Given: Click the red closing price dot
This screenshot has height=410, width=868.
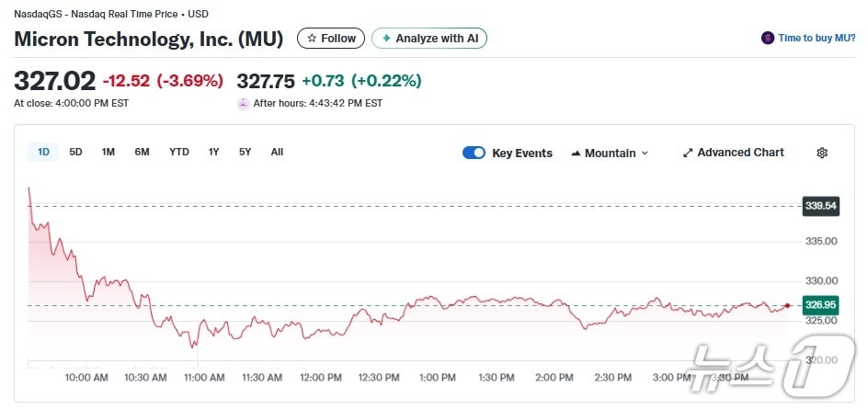Looking at the screenshot, I should 787,305.
